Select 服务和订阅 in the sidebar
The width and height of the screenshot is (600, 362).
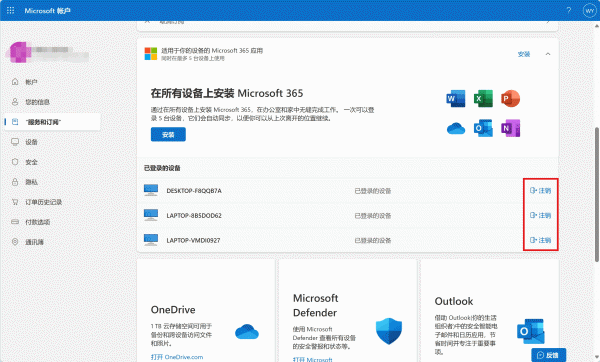[x=53, y=122]
